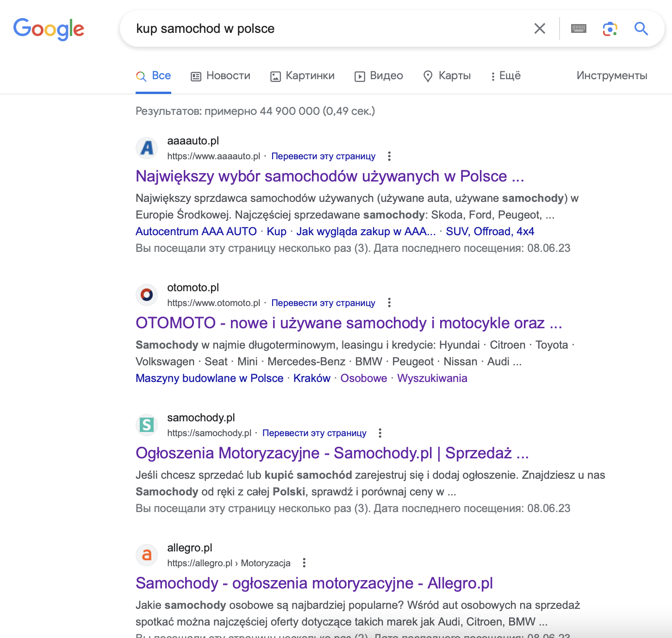Click the blue magnifier search icon

pyautogui.click(x=641, y=29)
